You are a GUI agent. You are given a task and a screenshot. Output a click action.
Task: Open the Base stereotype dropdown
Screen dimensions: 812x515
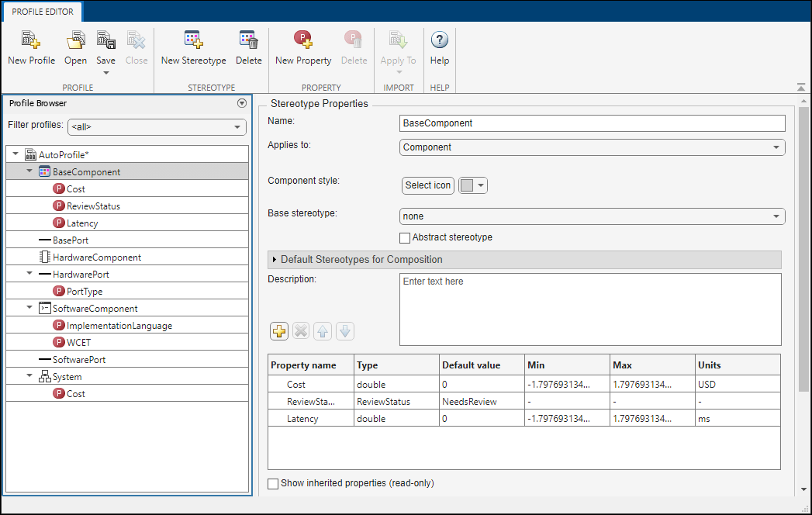[592, 216]
